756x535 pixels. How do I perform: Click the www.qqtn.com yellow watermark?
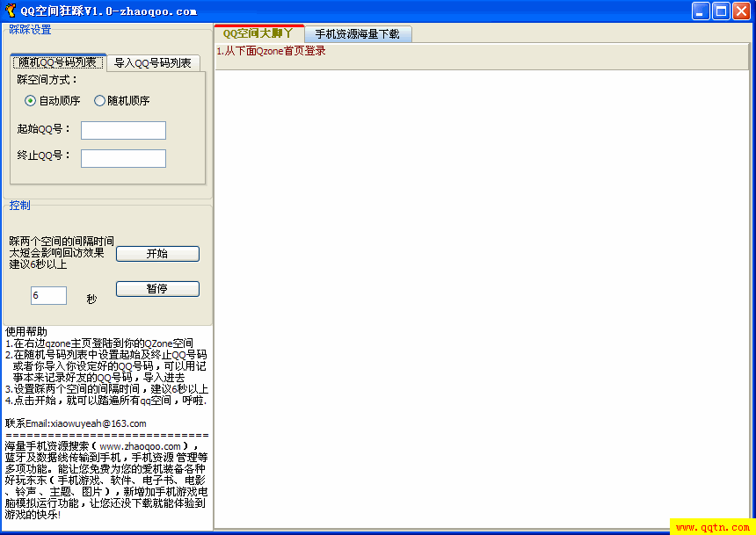(x=712, y=527)
